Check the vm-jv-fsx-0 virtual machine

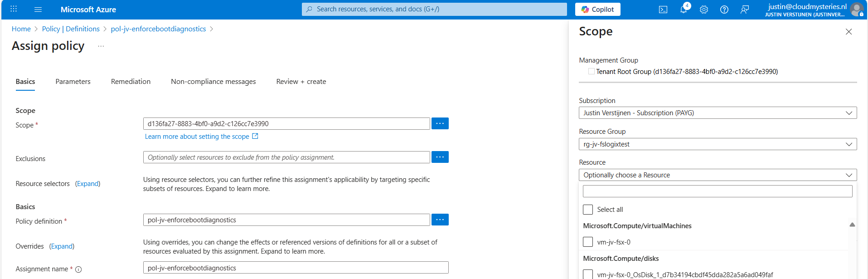588,242
